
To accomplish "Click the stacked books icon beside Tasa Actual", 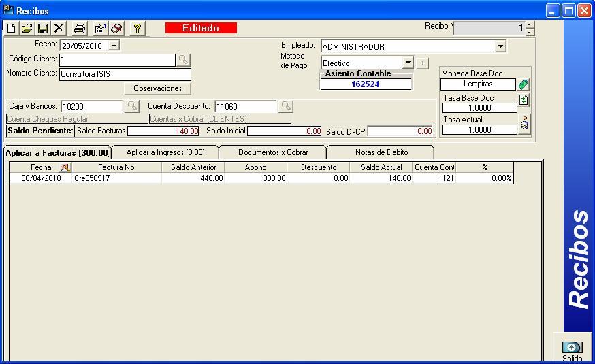I will pos(524,123).
